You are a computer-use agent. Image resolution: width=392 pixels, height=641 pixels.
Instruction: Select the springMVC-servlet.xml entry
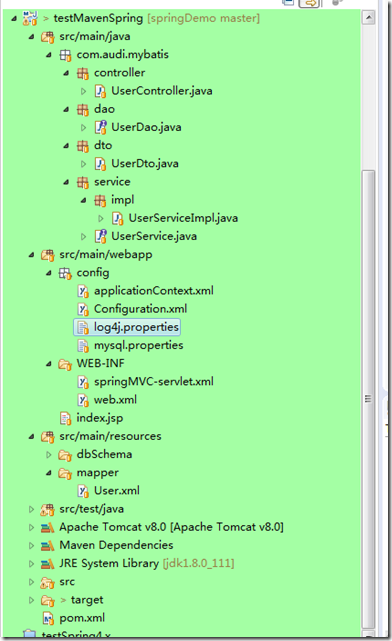pyautogui.click(x=154, y=382)
